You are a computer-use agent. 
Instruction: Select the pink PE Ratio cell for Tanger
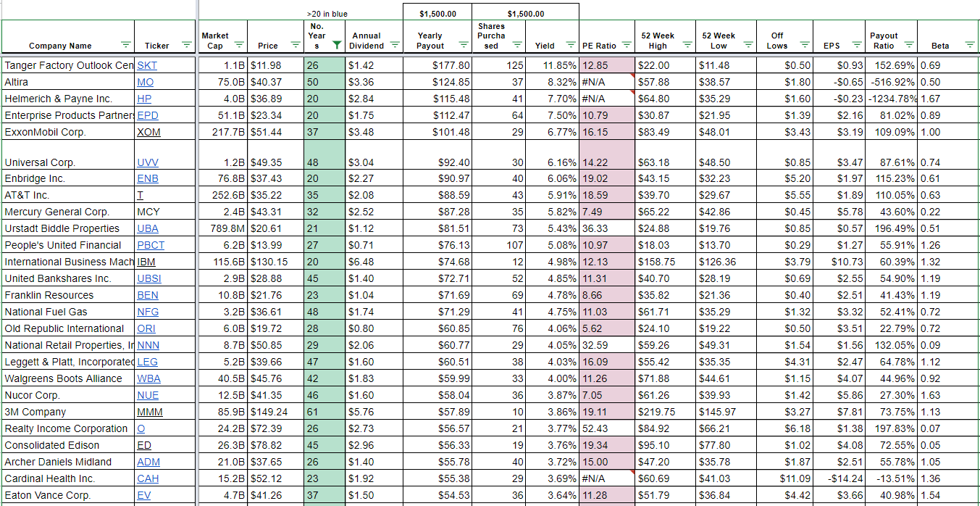(606, 65)
